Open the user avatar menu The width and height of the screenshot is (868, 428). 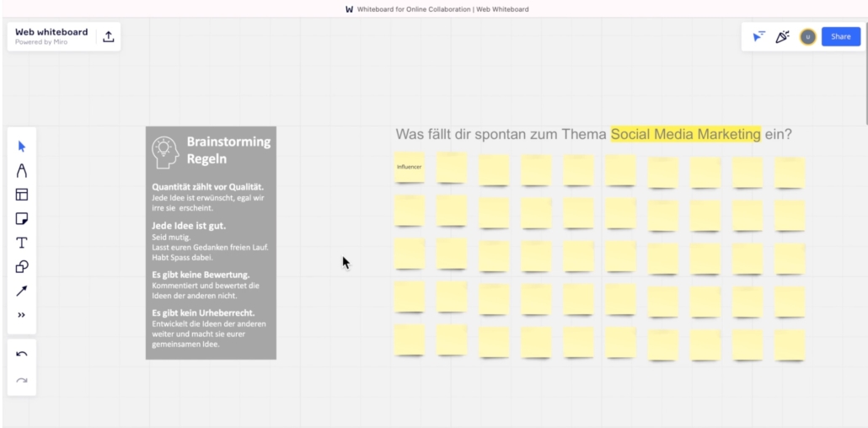click(807, 36)
